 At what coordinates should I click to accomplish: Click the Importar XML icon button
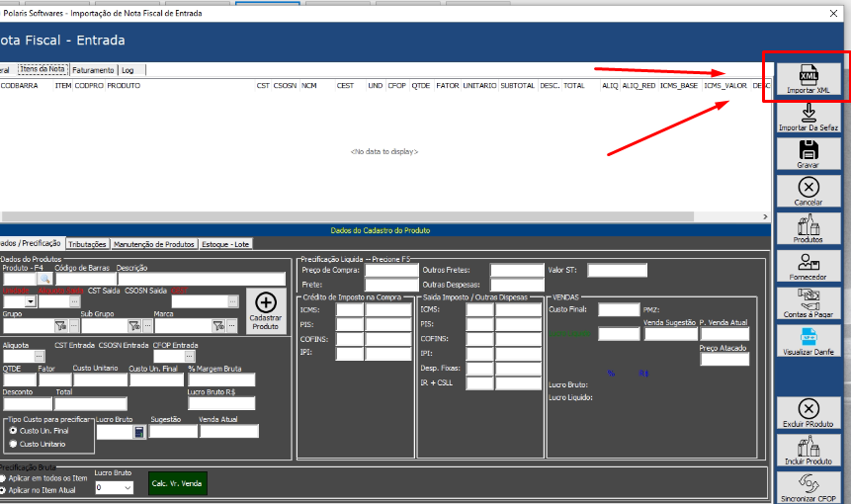coord(808,80)
